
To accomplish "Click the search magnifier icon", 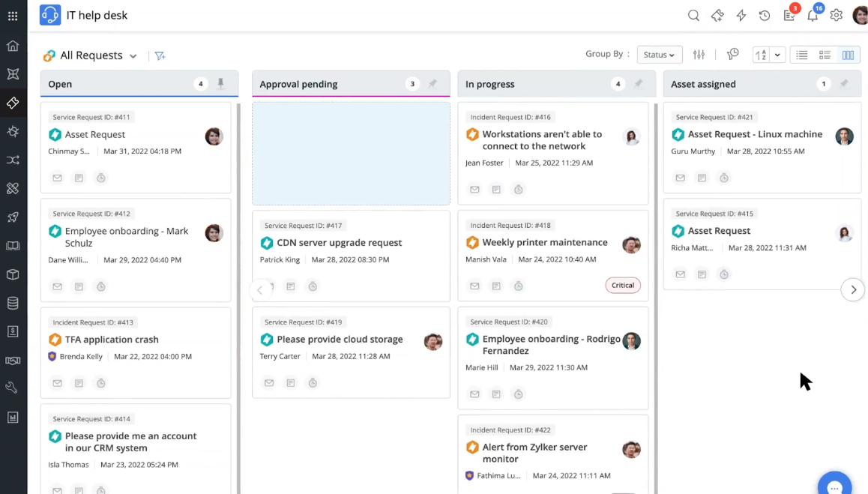I will coord(693,16).
